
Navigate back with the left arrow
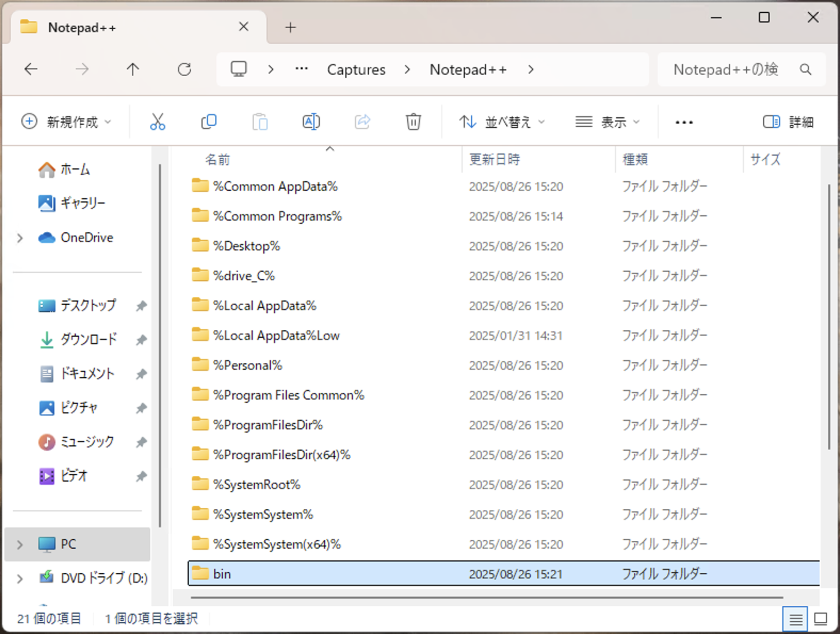(x=31, y=69)
